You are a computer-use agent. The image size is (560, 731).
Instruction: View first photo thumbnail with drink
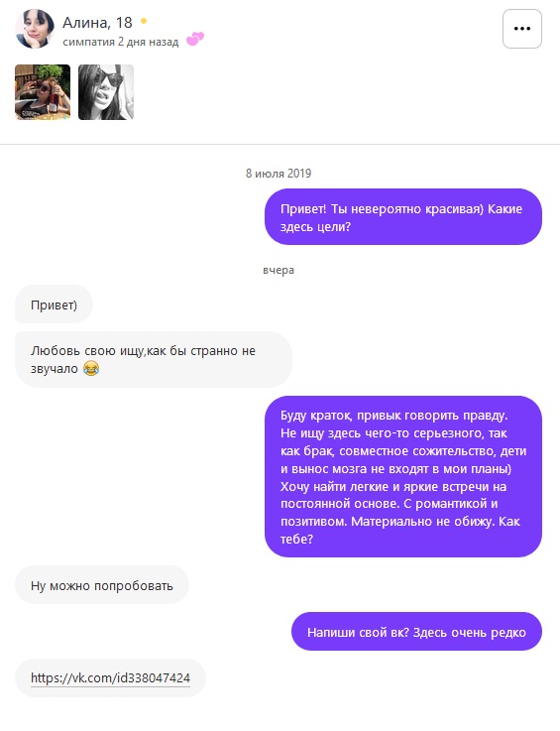(x=43, y=92)
